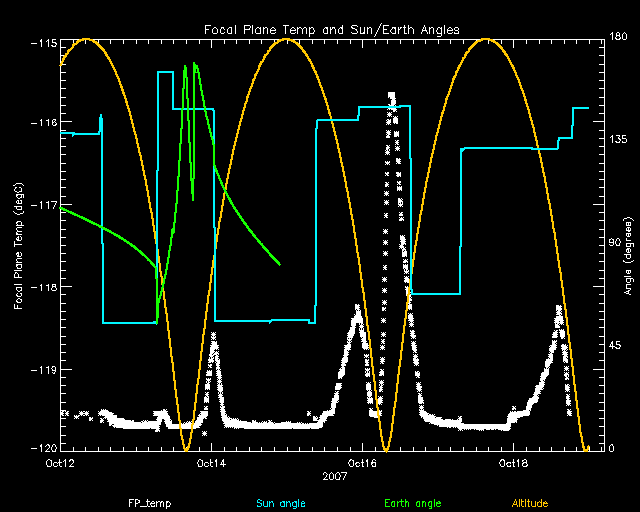Click the Oct12 x-axis tick label
The image size is (640, 512).
(x=60, y=464)
